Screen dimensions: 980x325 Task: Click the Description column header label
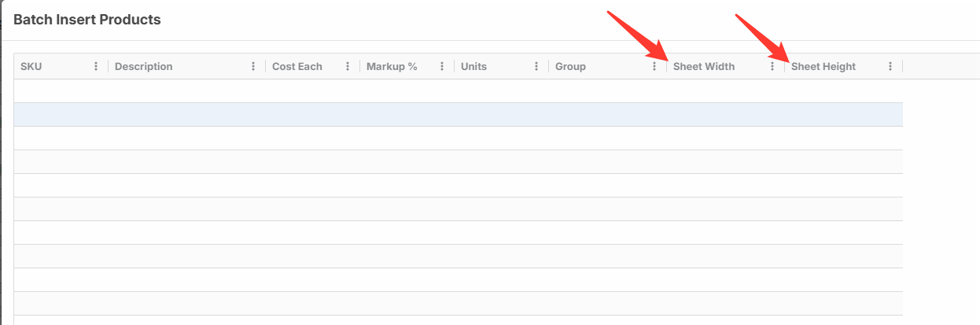(144, 67)
